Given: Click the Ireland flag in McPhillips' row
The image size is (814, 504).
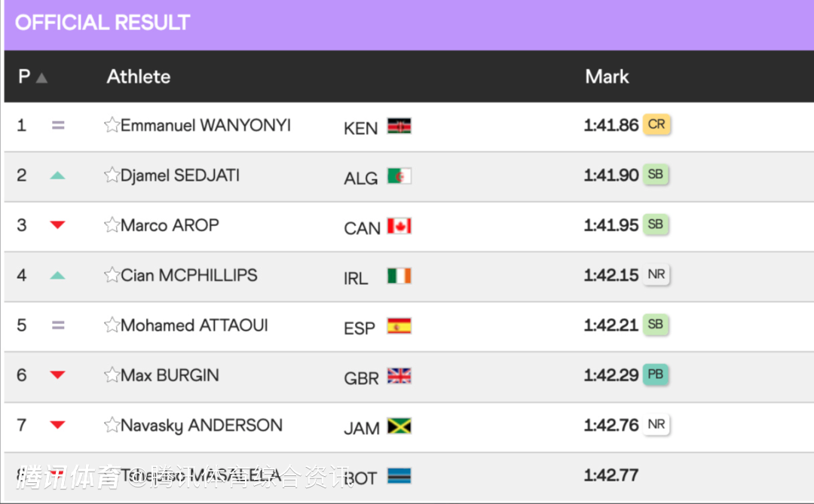Looking at the screenshot, I should pyautogui.click(x=399, y=276).
